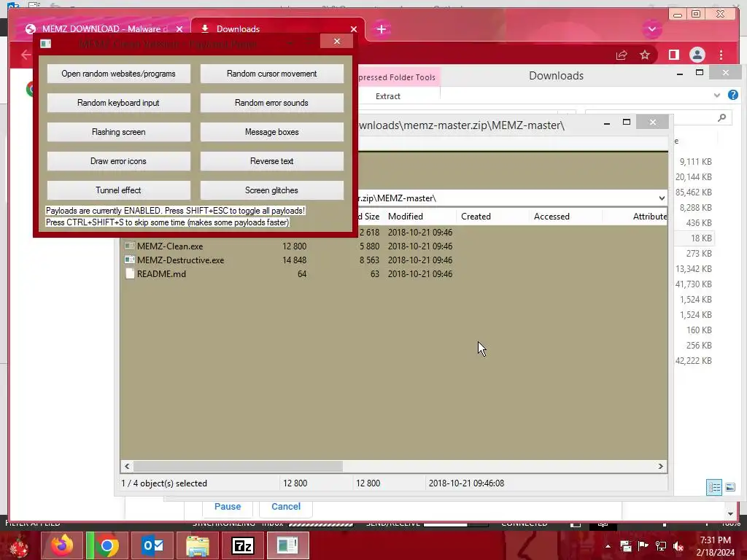The height and width of the screenshot is (560, 747).
Task: Switch Explorer to large icons view
Action: [x=729, y=487]
